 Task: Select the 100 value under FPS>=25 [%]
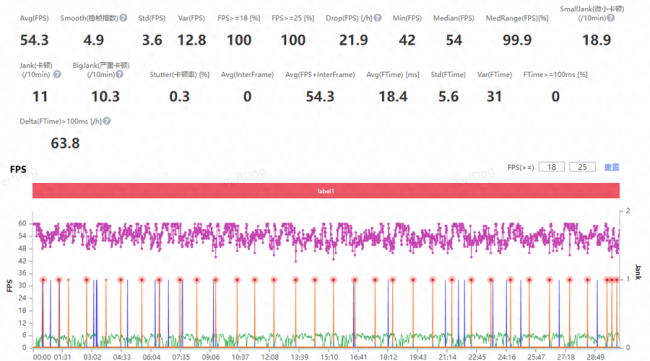click(293, 40)
